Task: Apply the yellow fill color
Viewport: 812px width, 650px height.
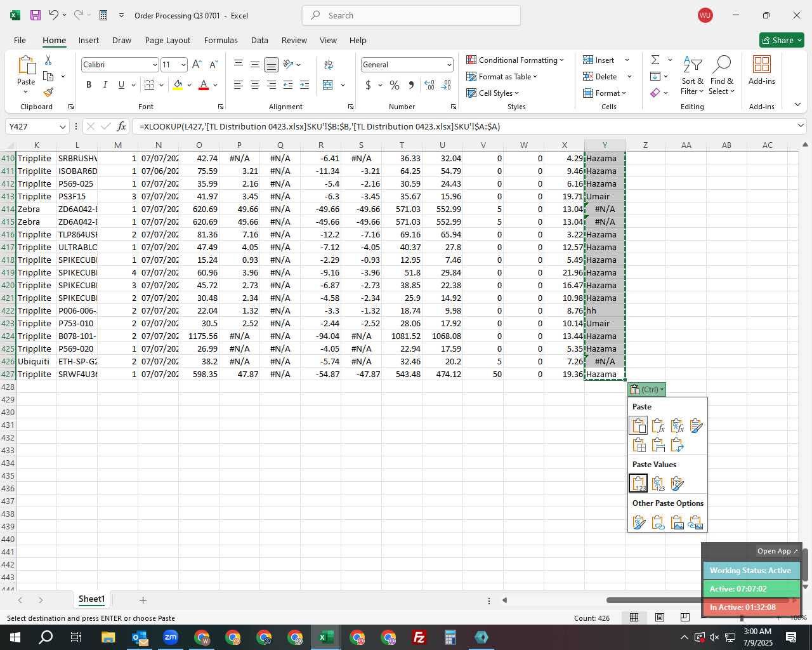Action: [x=178, y=85]
